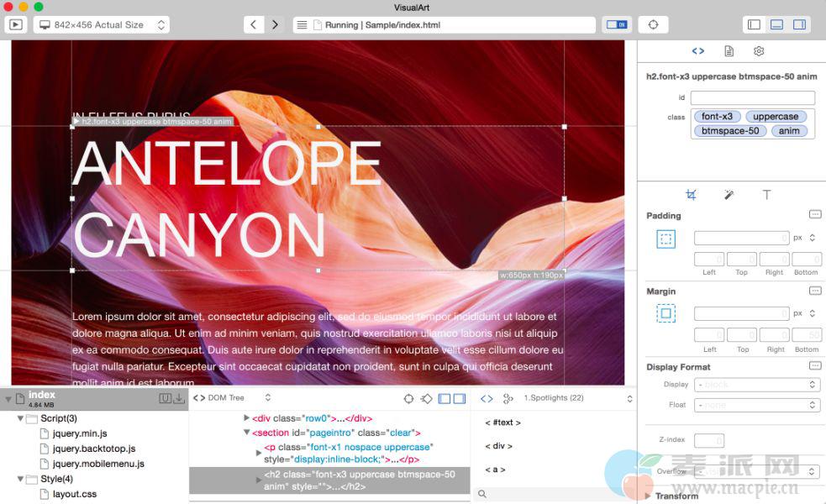Select the typography T tab
The height and width of the screenshot is (504, 826).
pos(766,195)
